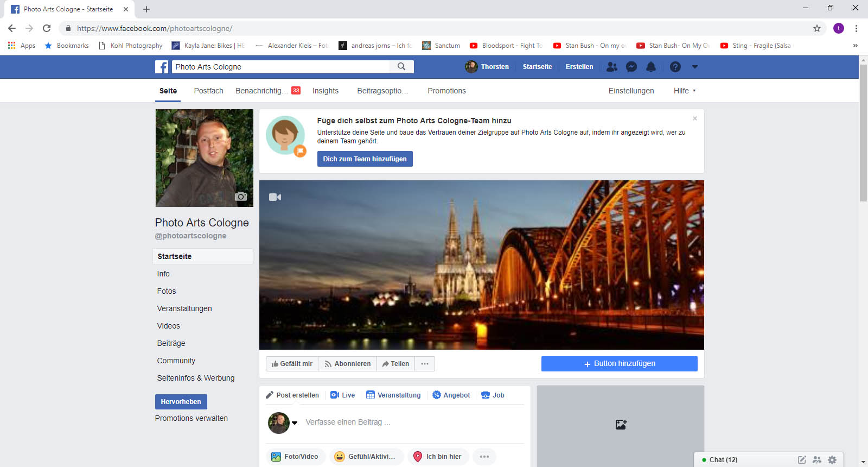The height and width of the screenshot is (467, 868).
Task: Click Dich zum Team hinzufügen button
Action: pos(365,159)
